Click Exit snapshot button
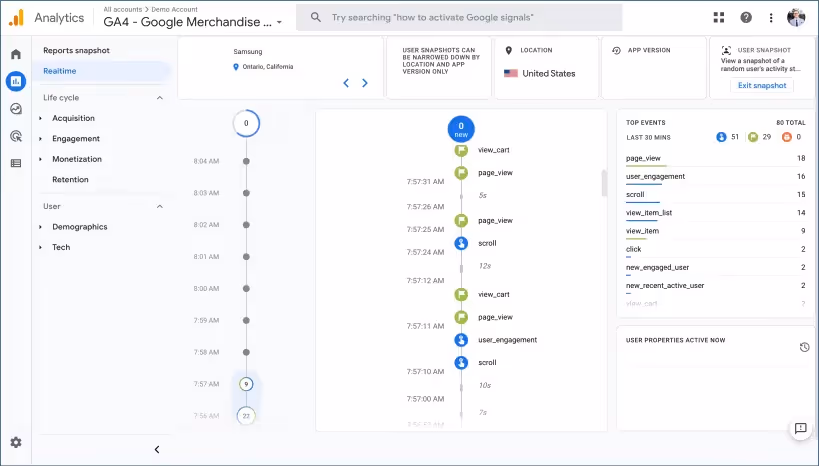This screenshot has height=466, width=819. point(762,86)
